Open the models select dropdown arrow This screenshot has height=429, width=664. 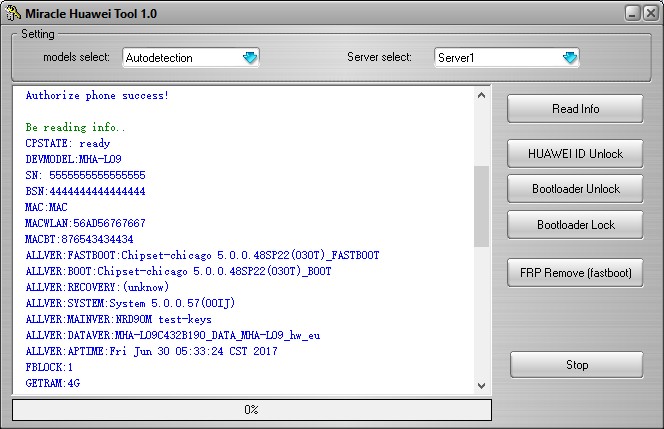pyautogui.click(x=250, y=58)
